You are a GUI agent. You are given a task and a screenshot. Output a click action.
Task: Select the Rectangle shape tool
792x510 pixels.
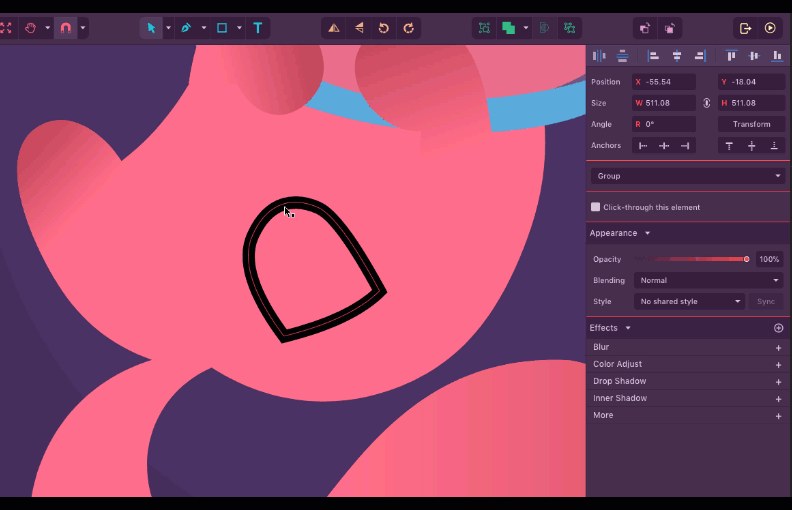coord(222,28)
